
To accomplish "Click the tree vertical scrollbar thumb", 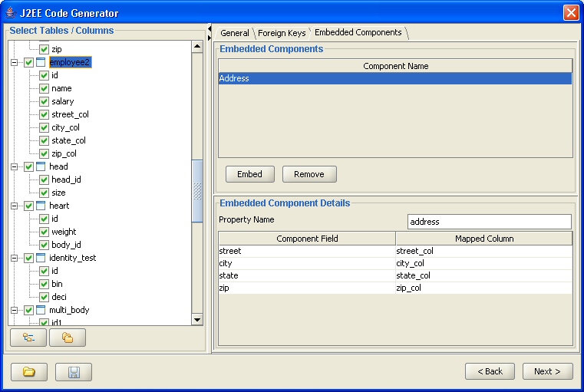I will coord(197,191).
